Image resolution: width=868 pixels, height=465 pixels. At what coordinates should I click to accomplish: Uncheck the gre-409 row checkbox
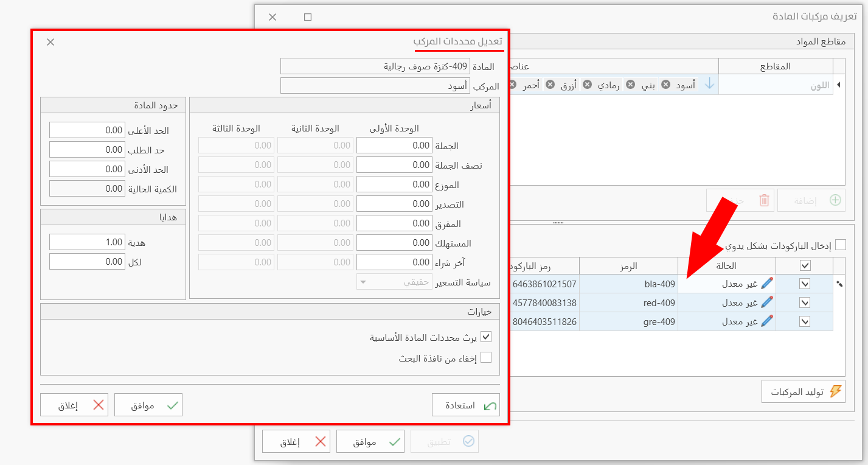click(805, 321)
